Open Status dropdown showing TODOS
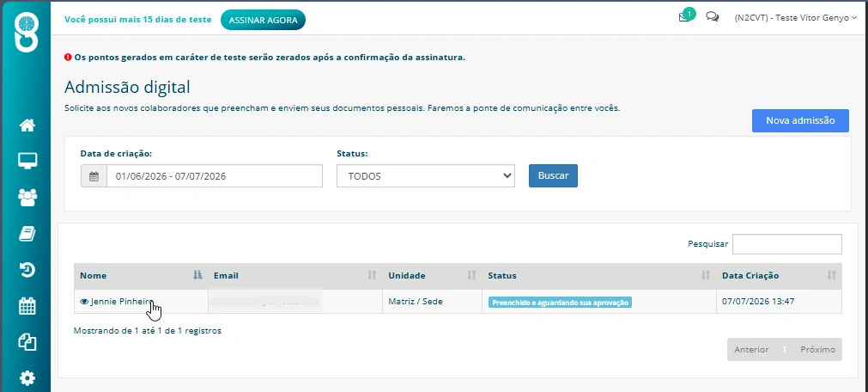The width and height of the screenshot is (868, 392). [x=426, y=175]
